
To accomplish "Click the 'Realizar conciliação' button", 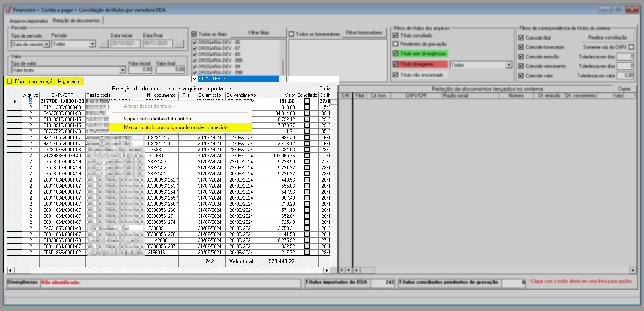I will pos(607,38).
